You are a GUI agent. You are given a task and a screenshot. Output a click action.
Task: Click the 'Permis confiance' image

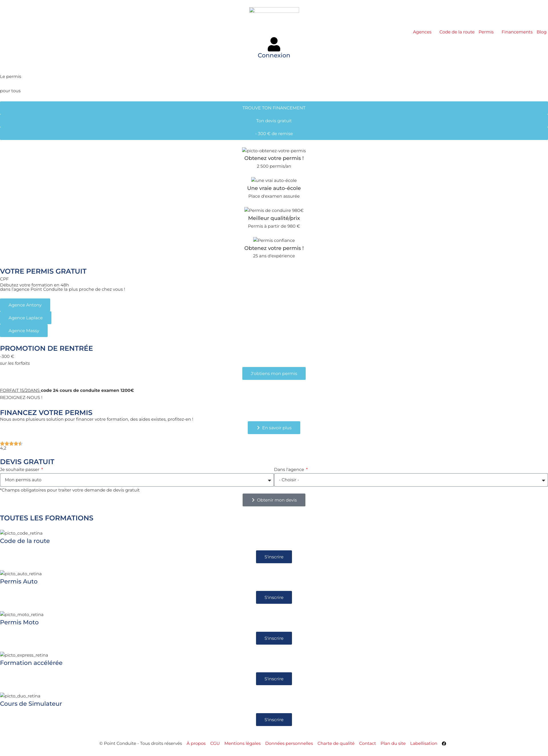click(274, 240)
